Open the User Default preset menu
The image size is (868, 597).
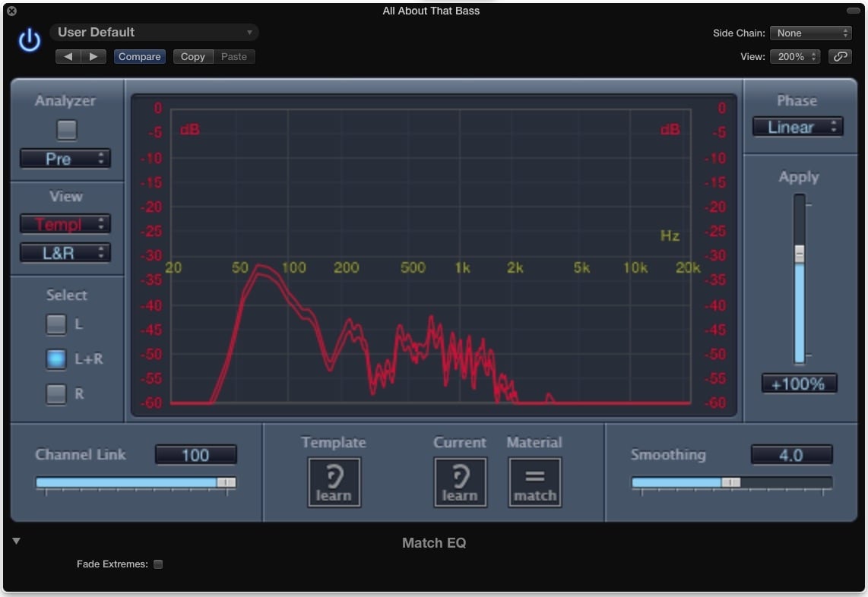click(x=154, y=32)
